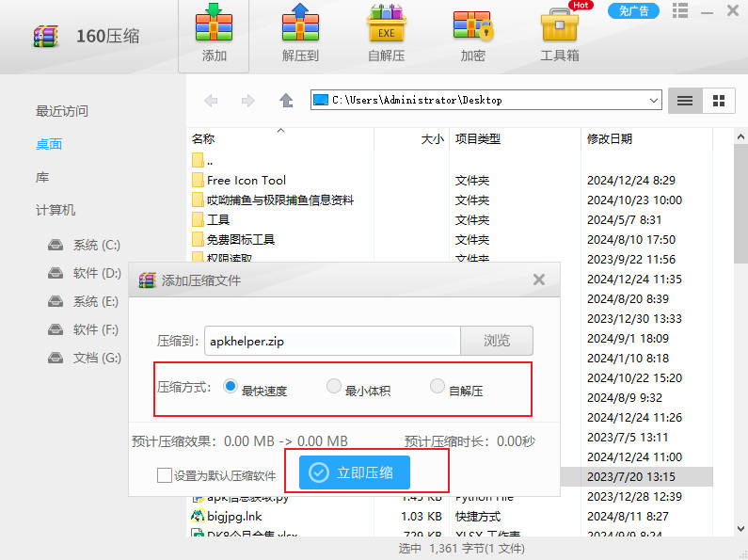Click the apkhelper.zip filename input field

click(331, 341)
